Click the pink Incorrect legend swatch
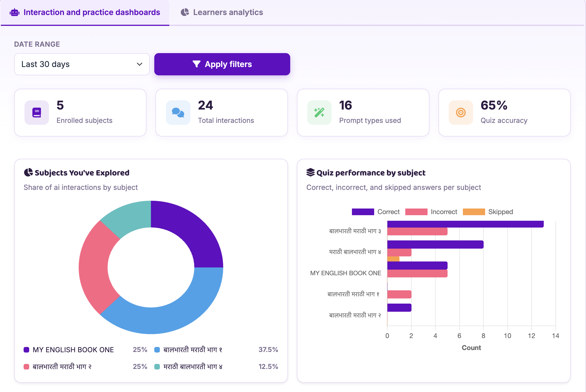Screen dimensions: 586x392 tap(416, 212)
